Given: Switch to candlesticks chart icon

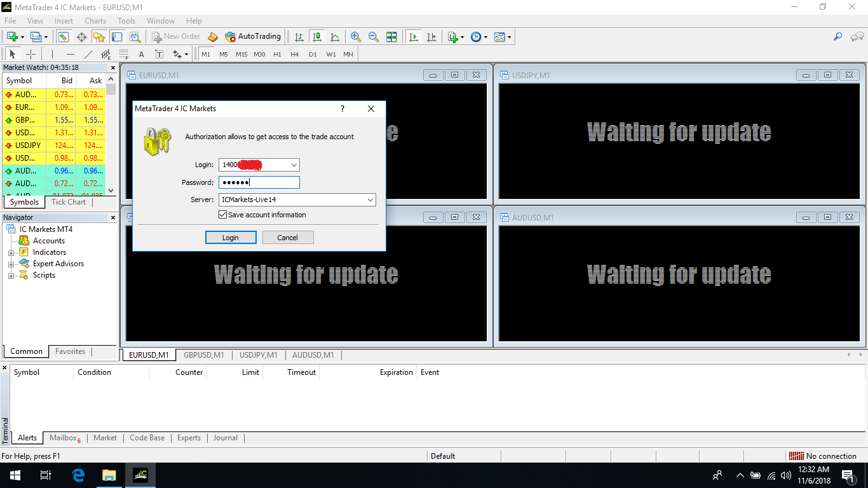Looking at the screenshot, I should (x=316, y=37).
